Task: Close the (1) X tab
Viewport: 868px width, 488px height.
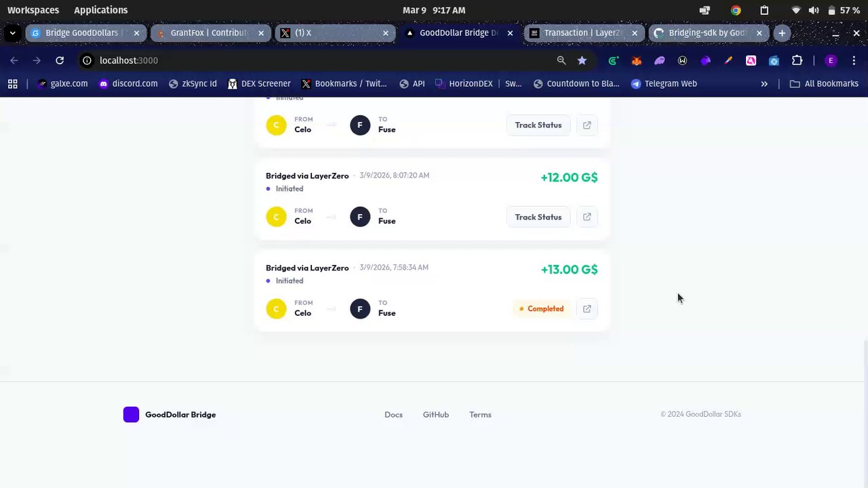Action: [x=386, y=33]
